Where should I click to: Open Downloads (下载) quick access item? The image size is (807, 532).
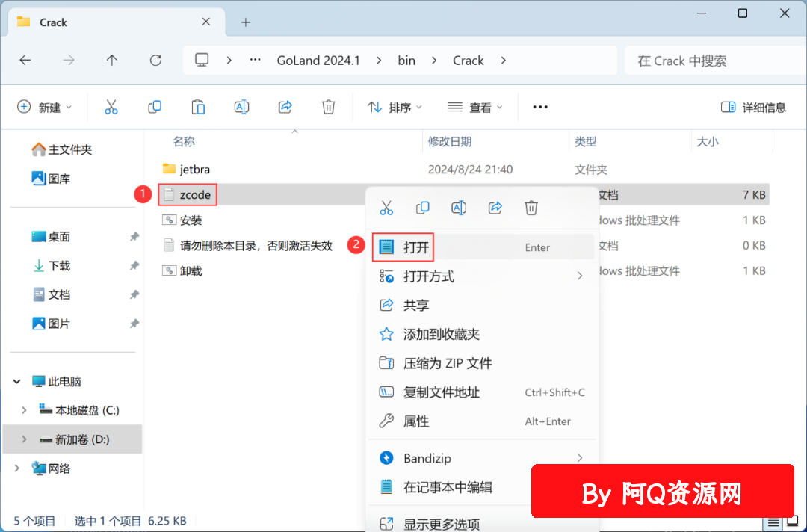(x=51, y=265)
